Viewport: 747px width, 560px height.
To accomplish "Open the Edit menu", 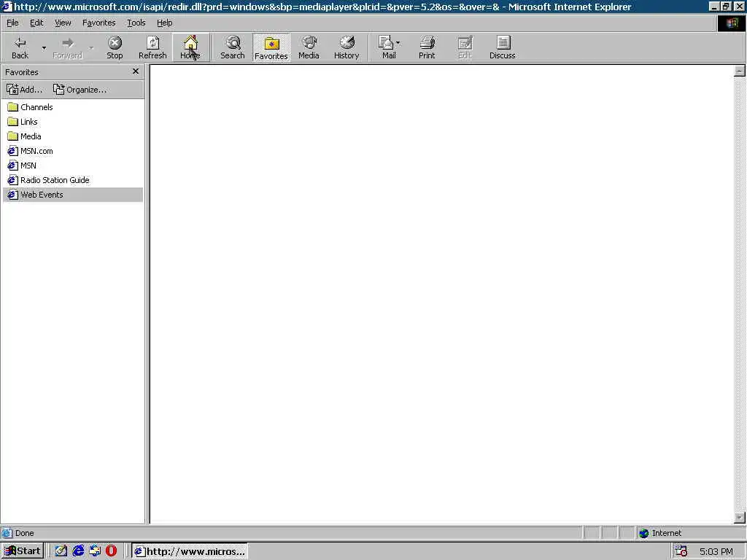I will point(36,23).
